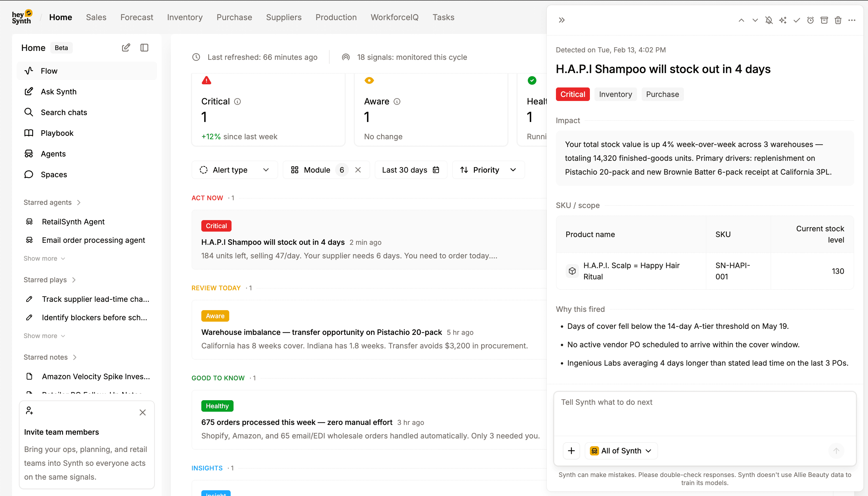Open the Production tab
The image size is (868, 496).
point(336,17)
